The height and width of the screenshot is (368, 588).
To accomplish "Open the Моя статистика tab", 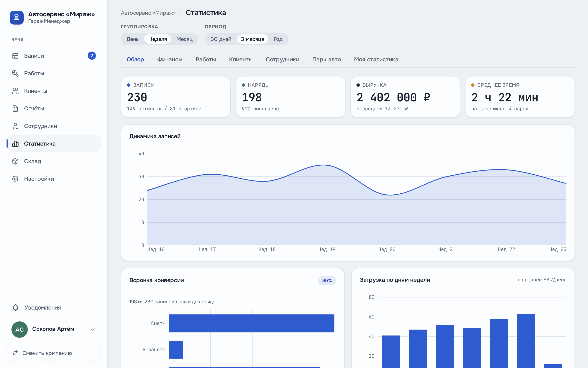I will (376, 59).
